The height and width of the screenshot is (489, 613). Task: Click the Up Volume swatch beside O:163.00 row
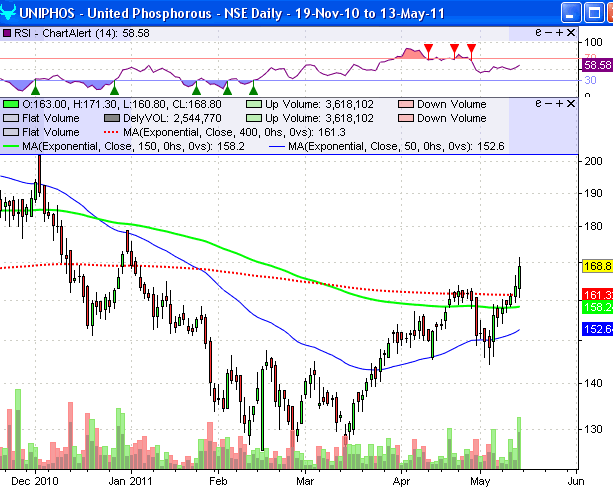(254, 104)
